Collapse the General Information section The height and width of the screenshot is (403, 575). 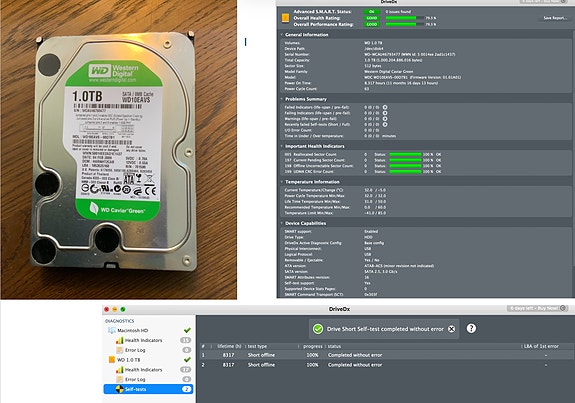pyautogui.click(x=282, y=35)
